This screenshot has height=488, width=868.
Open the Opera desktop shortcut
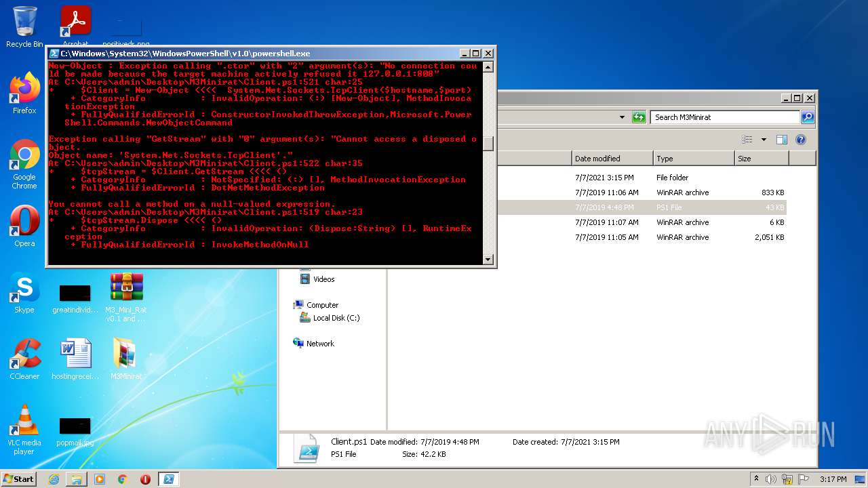[x=24, y=226]
